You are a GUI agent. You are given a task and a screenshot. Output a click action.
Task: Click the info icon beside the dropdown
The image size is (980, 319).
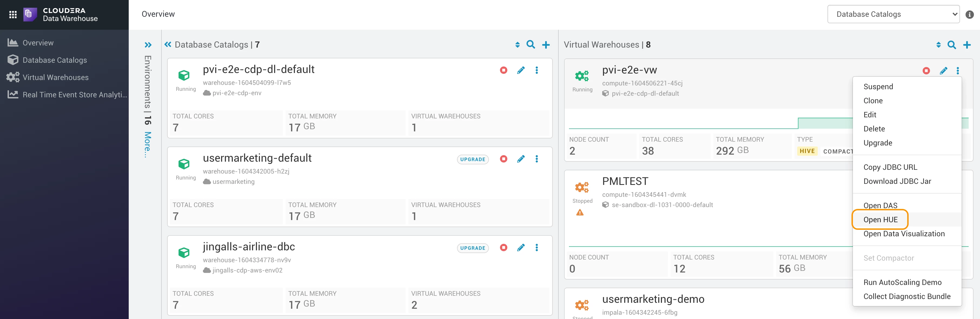click(x=970, y=14)
